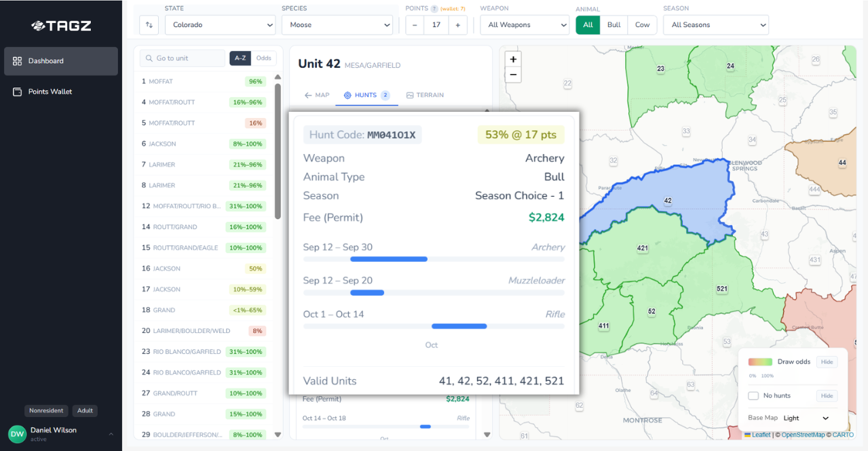The height and width of the screenshot is (451, 868).
Task: Increase points with the plus stepper
Action: pyautogui.click(x=457, y=24)
